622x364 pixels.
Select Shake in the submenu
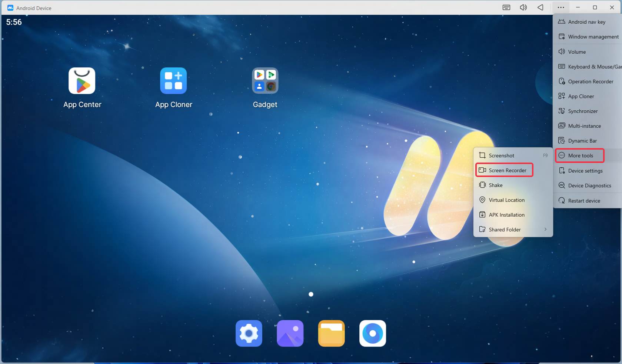[x=513, y=185]
